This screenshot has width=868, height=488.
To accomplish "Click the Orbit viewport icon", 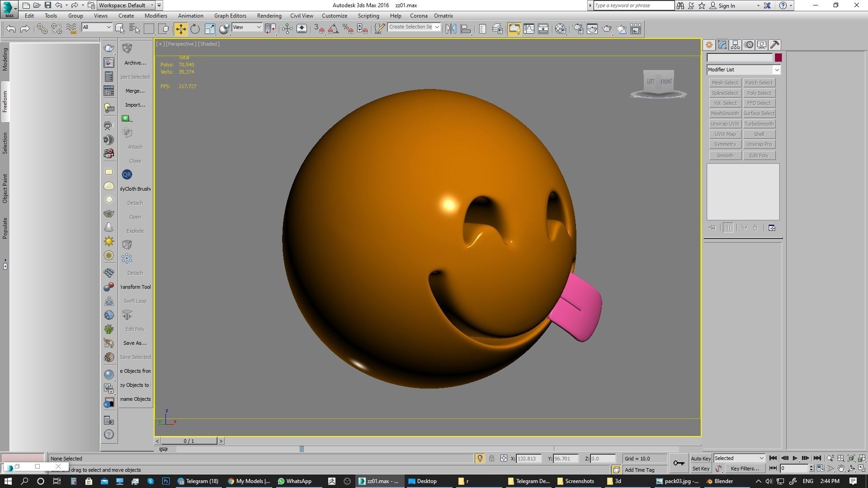I will coord(851,469).
